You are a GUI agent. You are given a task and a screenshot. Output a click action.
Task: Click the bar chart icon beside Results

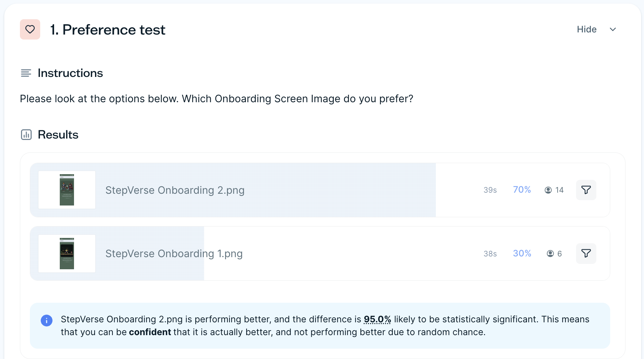pyautogui.click(x=26, y=135)
